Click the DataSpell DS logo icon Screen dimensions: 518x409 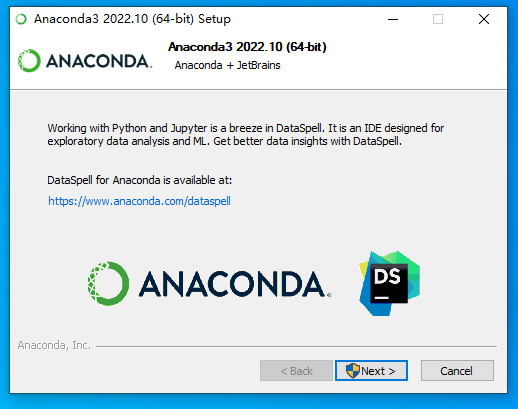(389, 283)
